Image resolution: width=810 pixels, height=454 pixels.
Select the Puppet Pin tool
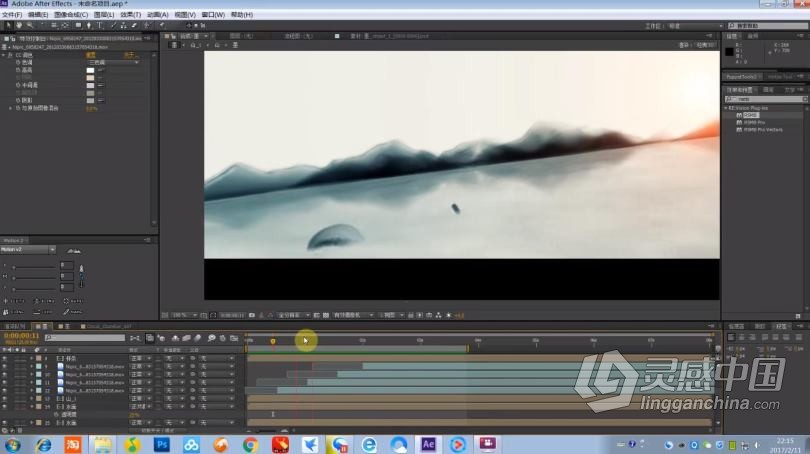click(x=162, y=25)
